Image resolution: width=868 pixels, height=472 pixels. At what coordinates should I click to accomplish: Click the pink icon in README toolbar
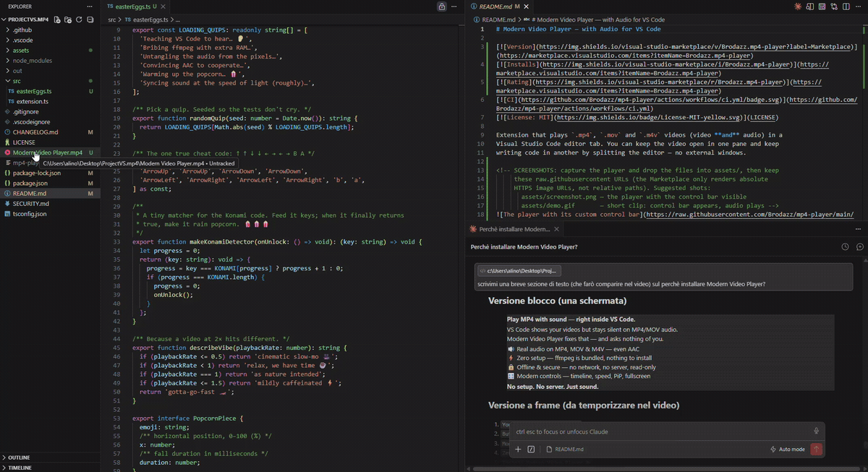[x=821, y=7]
